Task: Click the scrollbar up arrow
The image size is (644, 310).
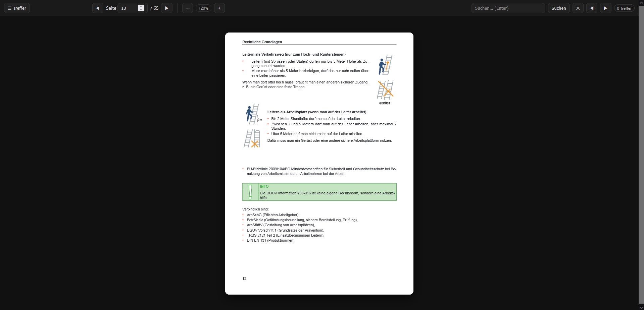Action: pyautogui.click(x=641, y=3)
